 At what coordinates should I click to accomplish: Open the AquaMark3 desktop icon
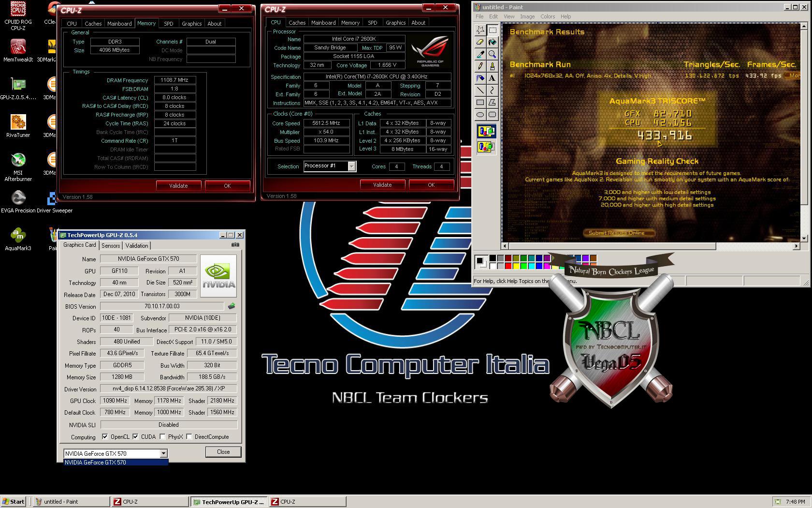(18, 239)
